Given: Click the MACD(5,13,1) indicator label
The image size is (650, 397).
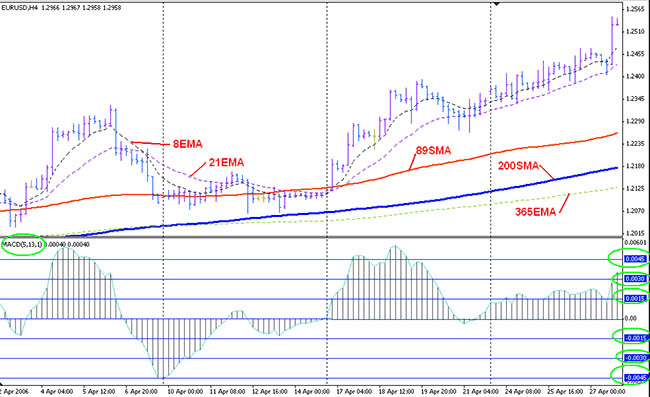Looking at the screenshot, I should click(22, 244).
